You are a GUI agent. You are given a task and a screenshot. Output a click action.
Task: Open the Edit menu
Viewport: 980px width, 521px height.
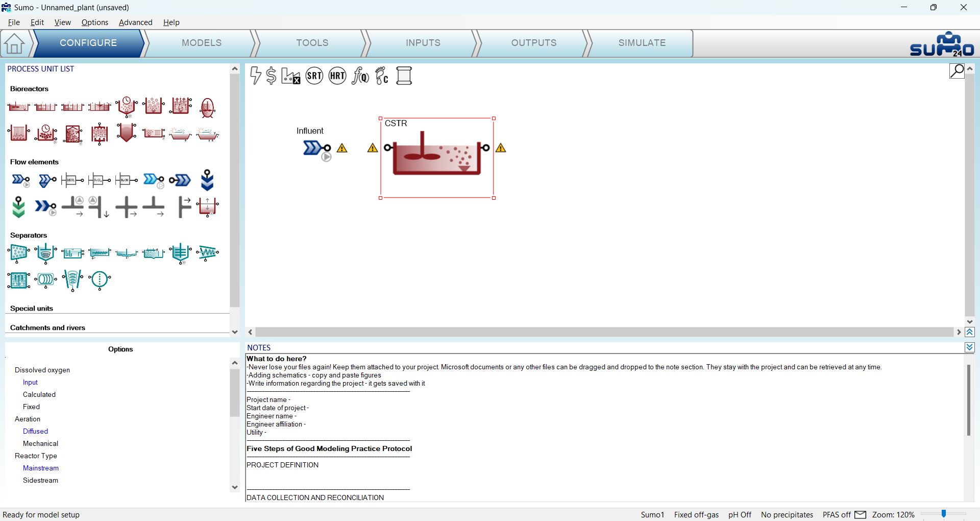coord(37,22)
